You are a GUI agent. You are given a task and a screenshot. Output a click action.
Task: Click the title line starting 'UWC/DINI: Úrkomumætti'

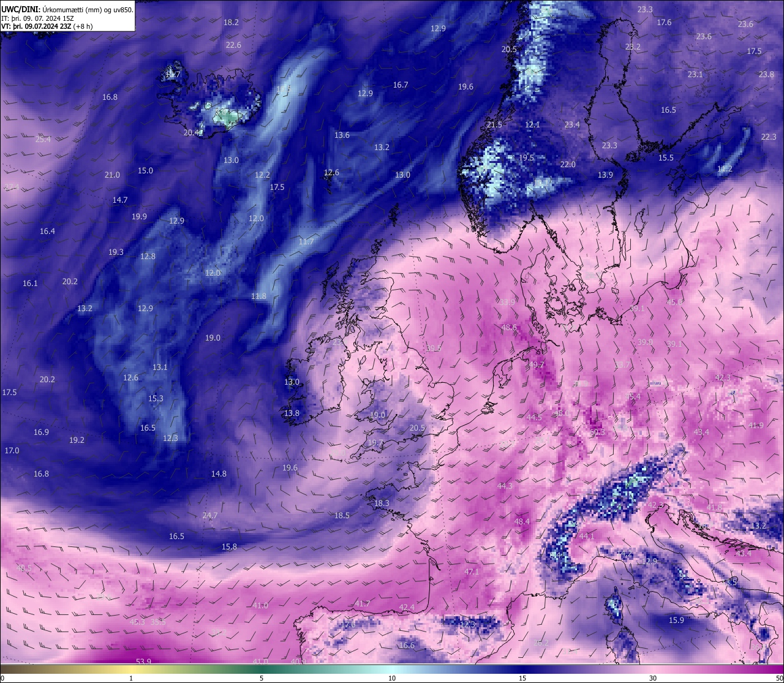[67, 10]
